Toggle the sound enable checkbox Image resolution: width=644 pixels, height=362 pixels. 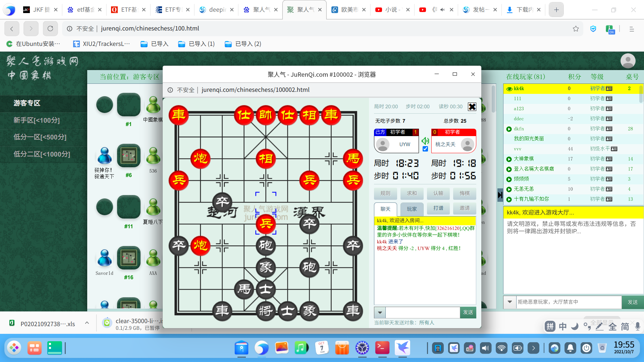pyautogui.click(x=425, y=149)
